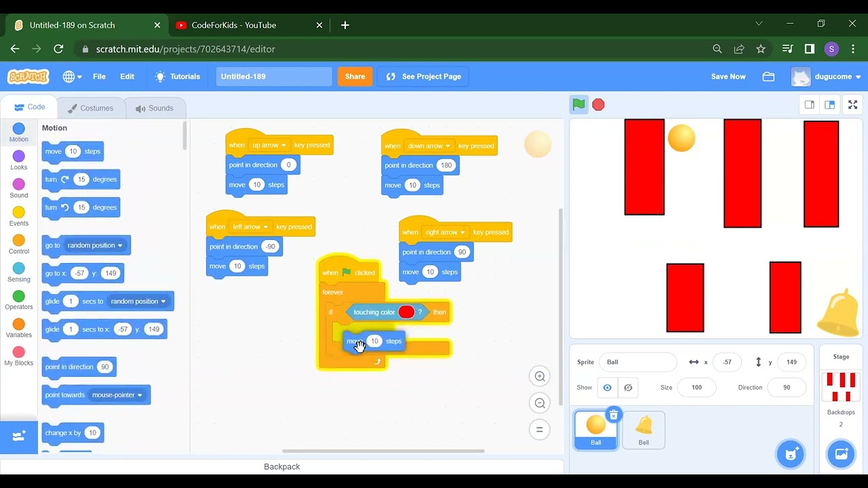Click the sprite Size field
868x488 pixels.
(696, 388)
